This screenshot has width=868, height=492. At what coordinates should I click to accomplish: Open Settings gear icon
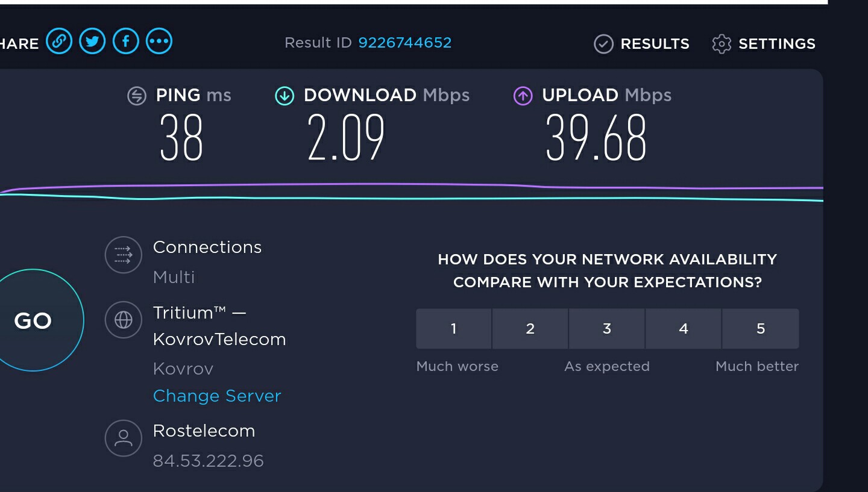pyautogui.click(x=722, y=44)
